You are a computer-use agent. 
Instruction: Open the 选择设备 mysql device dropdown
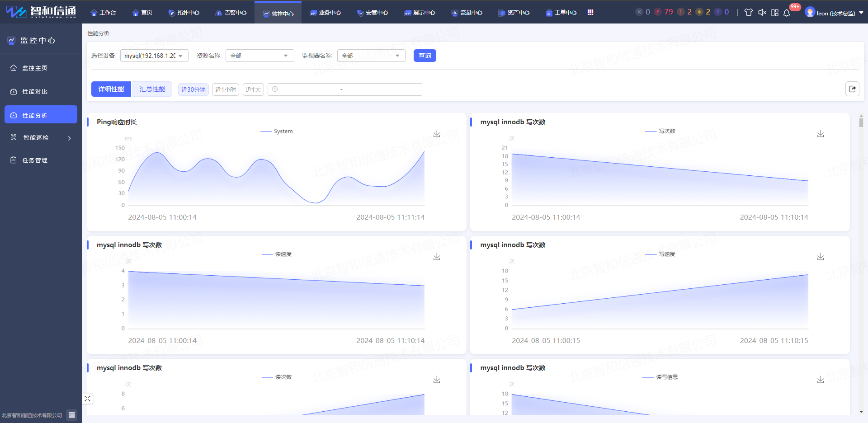[x=154, y=56]
